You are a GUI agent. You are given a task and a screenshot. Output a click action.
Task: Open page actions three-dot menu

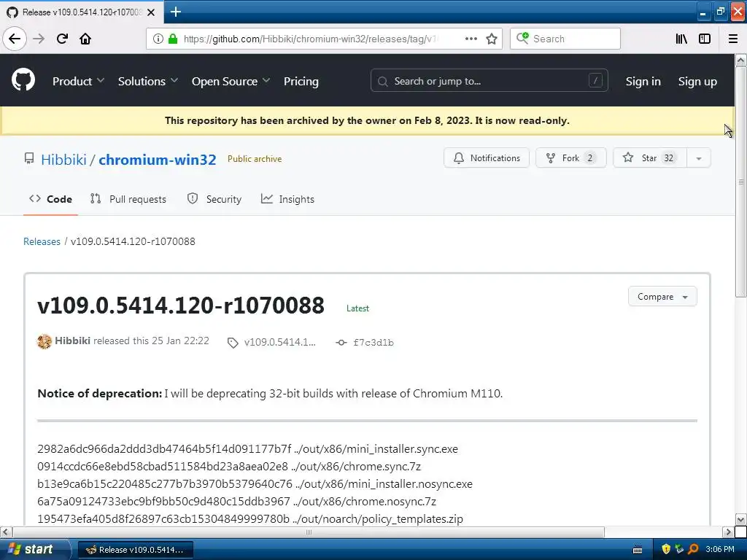[471, 39]
